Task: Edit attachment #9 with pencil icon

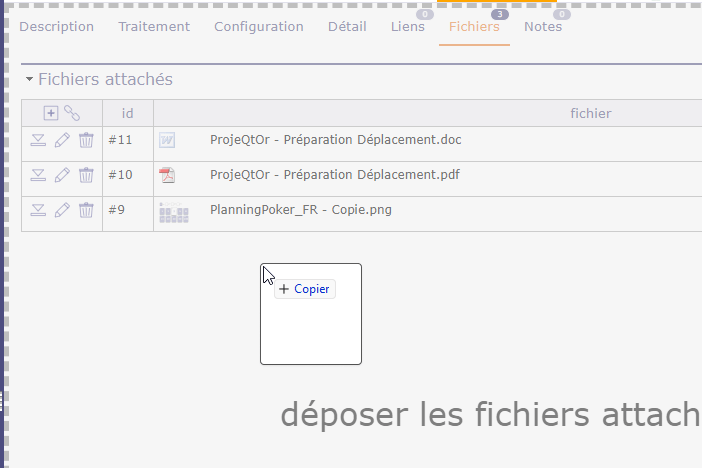Action: click(x=62, y=210)
